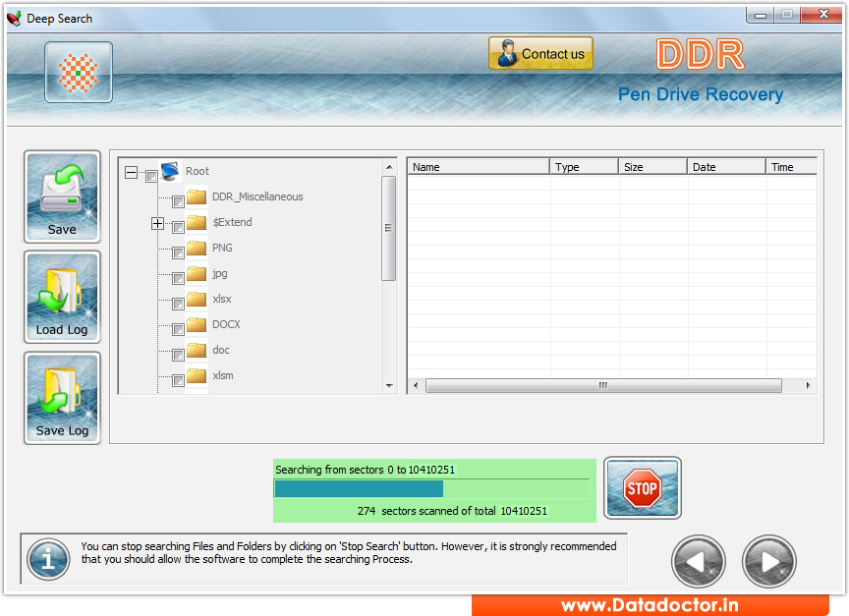Screen dimensions: 849x616
Task: Expand the $Extend folder node
Action: 157,224
